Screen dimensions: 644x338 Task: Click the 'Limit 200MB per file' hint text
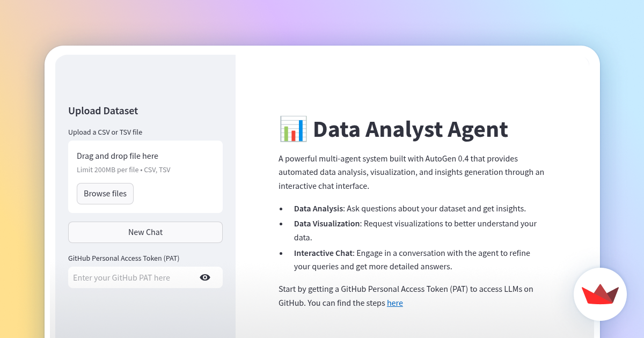[x=123, y=170]
